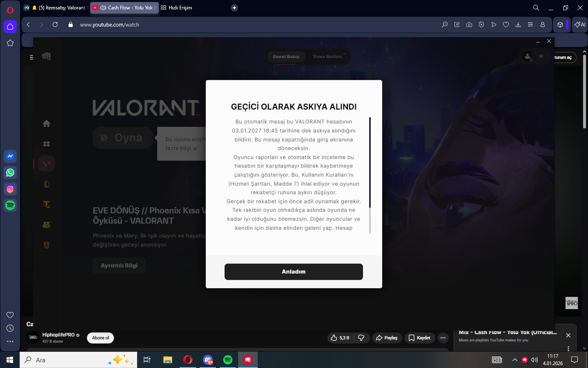This screenshot has width=588, height=368.
Task: Open tab search magnifier in title bar
Action: pyautogui.click(x=536, y=8)
